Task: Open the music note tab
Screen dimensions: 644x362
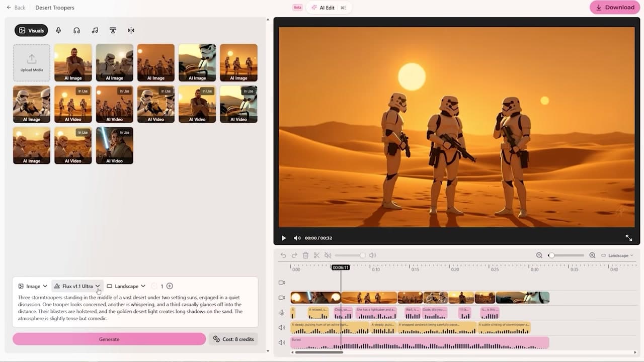Action: [95, 31]
